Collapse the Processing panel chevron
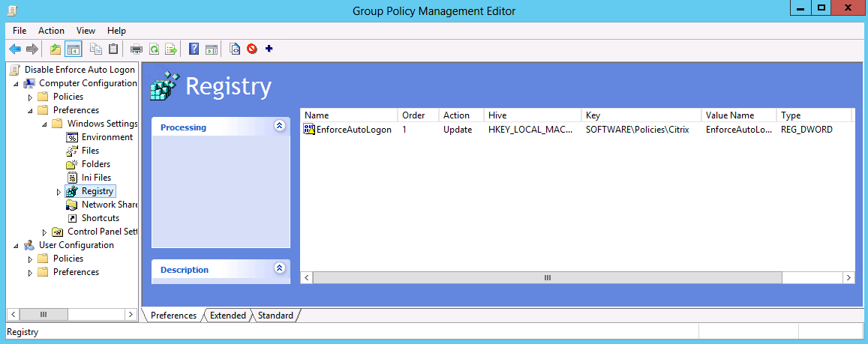This screenshot has height=344, width=868. coord(280,126)
